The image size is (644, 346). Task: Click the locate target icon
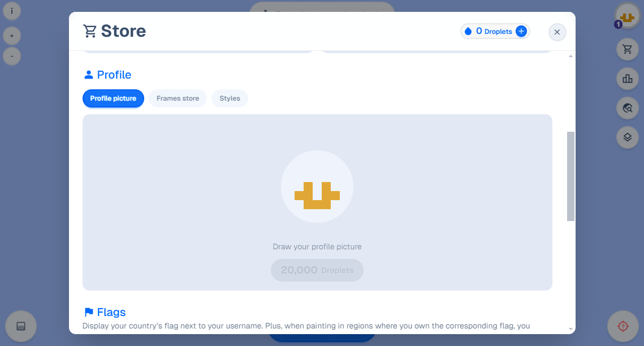click(x=623, y=326)
